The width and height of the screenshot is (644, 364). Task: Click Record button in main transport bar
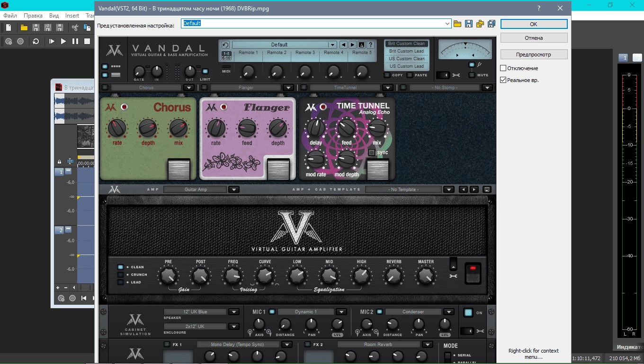point(20,41)
